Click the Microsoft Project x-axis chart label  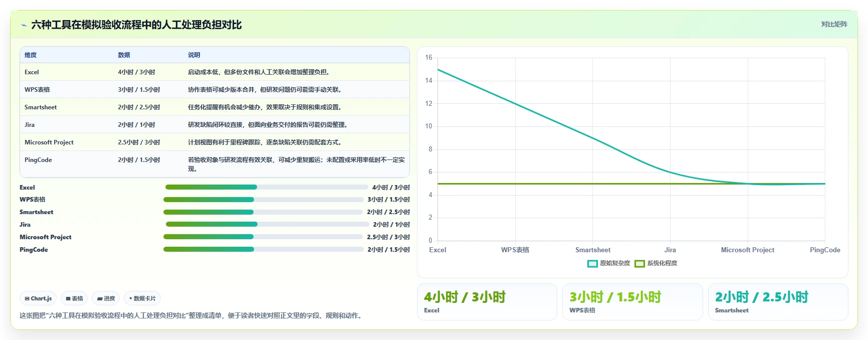[x=748, y=250]
